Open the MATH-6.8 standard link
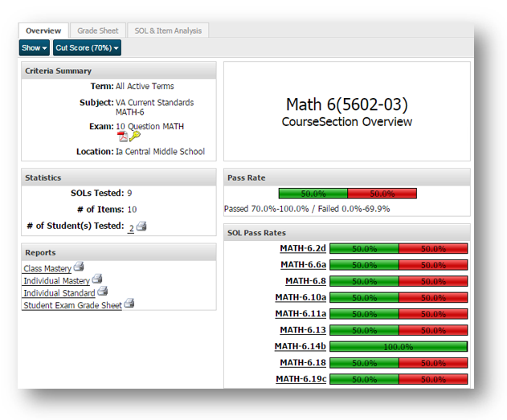 (305, 281)
